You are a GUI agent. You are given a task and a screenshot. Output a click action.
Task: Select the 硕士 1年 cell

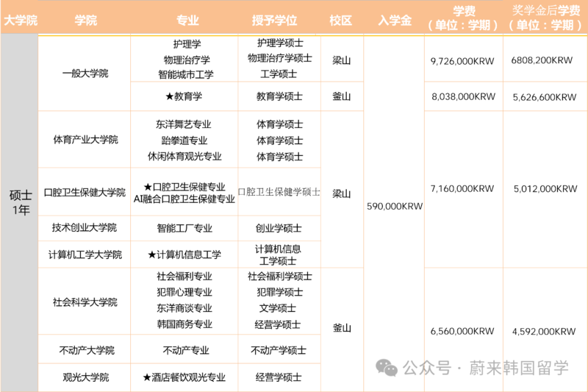[x=20, y=214]
